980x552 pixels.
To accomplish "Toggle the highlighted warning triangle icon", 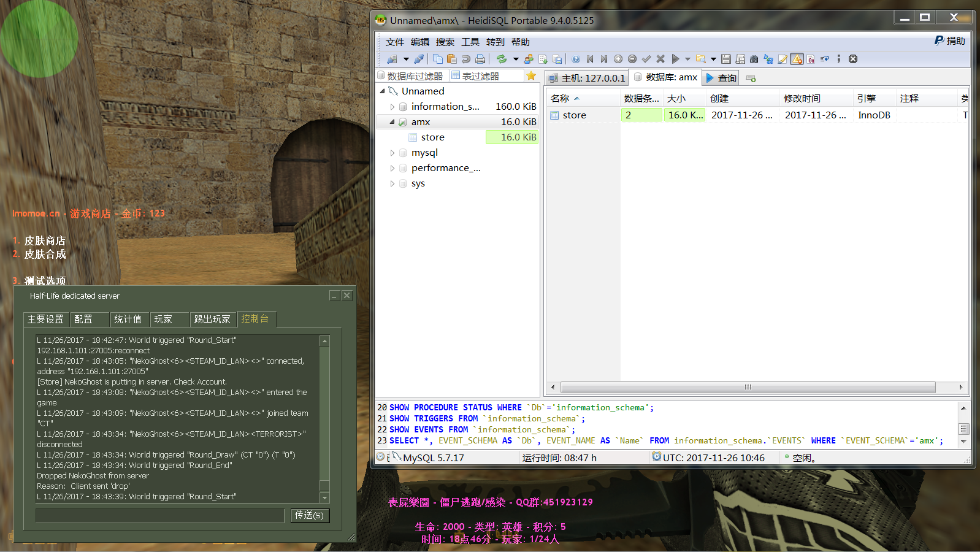I will pyautogui.click(x=797, y=59).
